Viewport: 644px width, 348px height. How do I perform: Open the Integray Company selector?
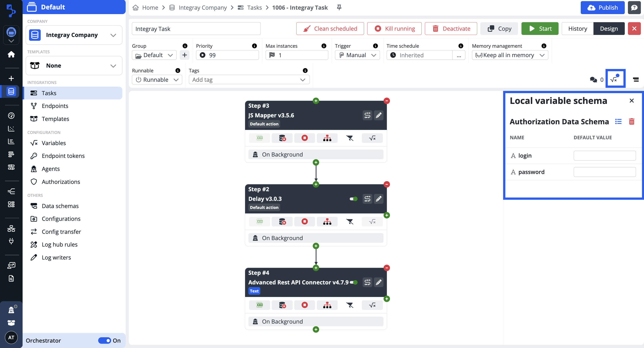click(x=74, y=35)
